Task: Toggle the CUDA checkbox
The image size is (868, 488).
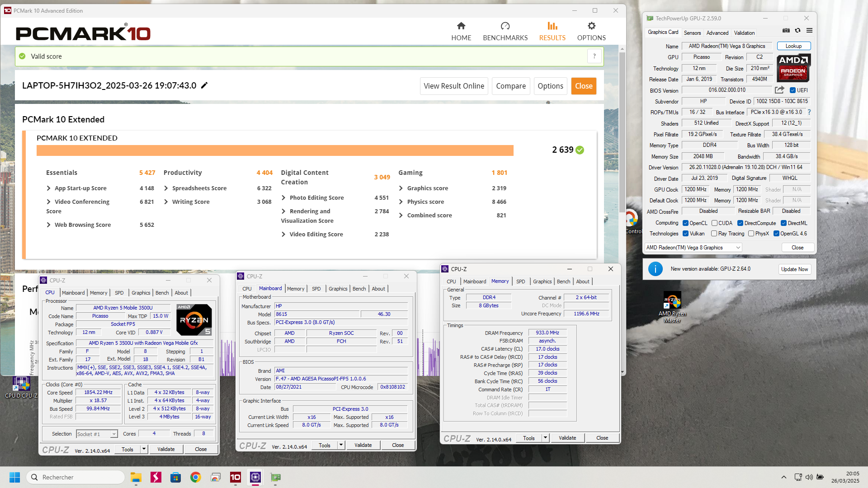Action: (714, 223)
